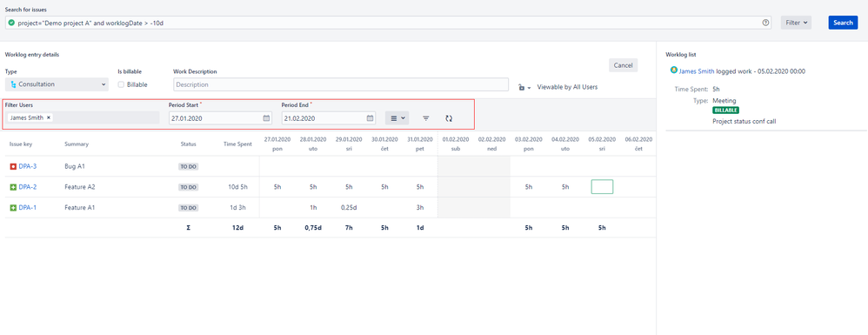This screenshot has height=335, width=868.
Task: Click the Issue key column header
Action: tap(21, 144)
